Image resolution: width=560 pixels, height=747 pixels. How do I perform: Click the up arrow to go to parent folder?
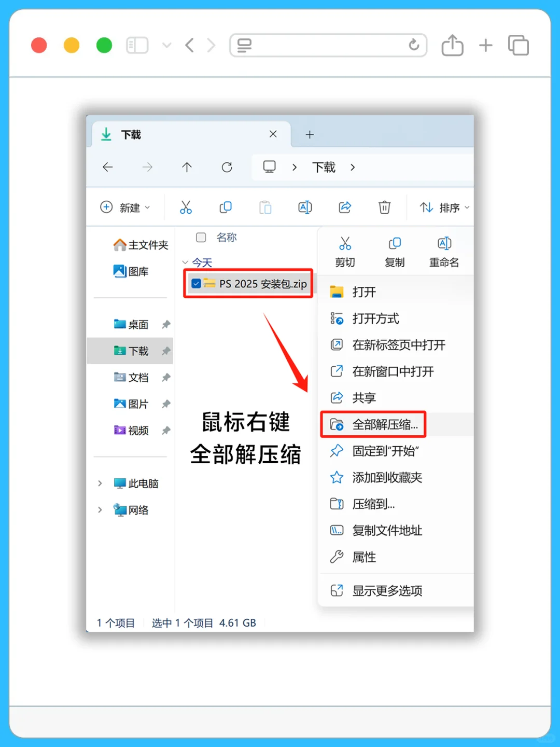187,167
